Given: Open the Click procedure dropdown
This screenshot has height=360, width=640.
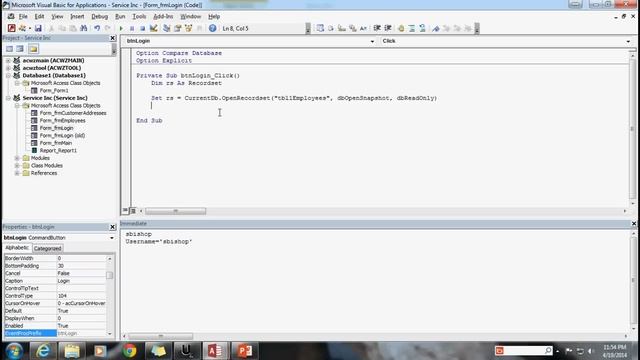Looking at the screenshot, I should click(x=628, y=41).
